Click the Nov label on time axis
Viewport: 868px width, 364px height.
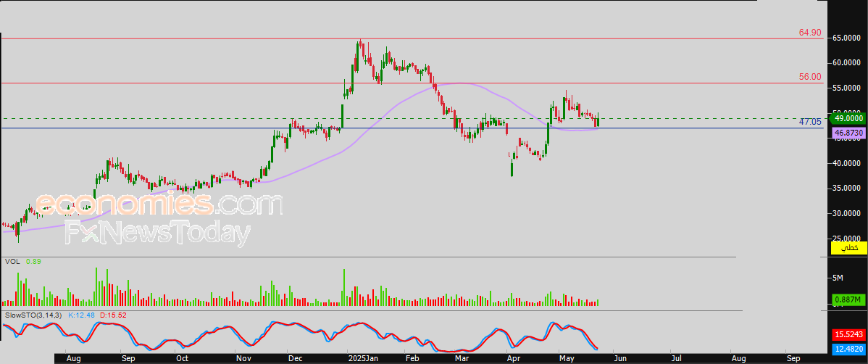[x=243, y=358]
